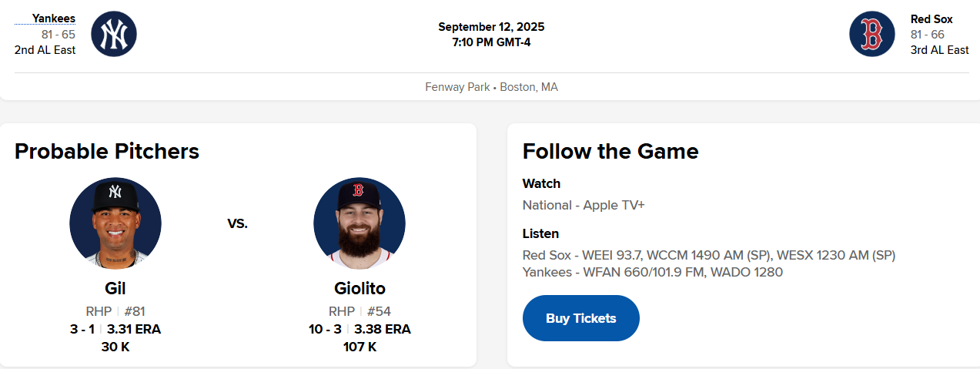The width and height of the screenshot is (980, 369).
Task: Click the 7:10 PM GMT-4 game time
Action: [491, 42]
